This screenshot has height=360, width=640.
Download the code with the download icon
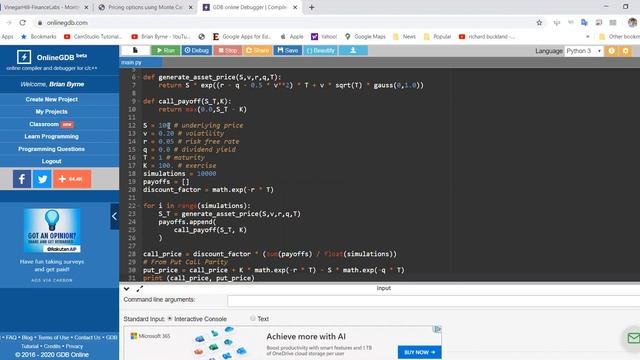353,50
